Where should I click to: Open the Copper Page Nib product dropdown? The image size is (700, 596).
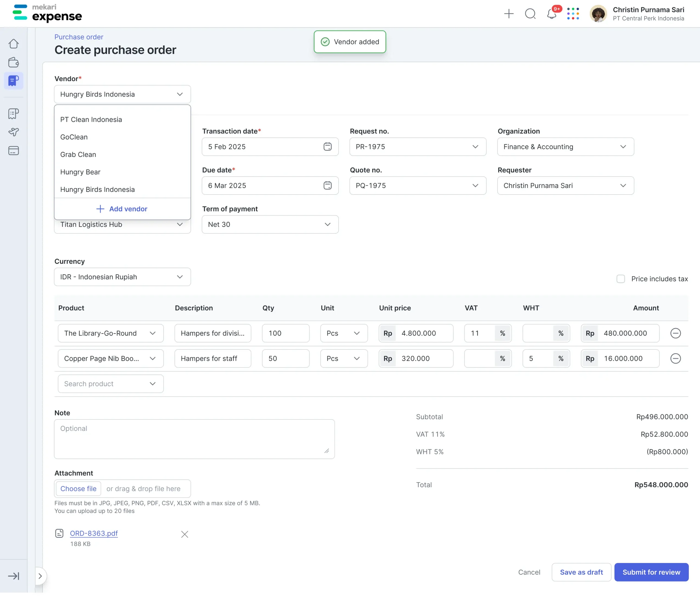click(111, 359)
